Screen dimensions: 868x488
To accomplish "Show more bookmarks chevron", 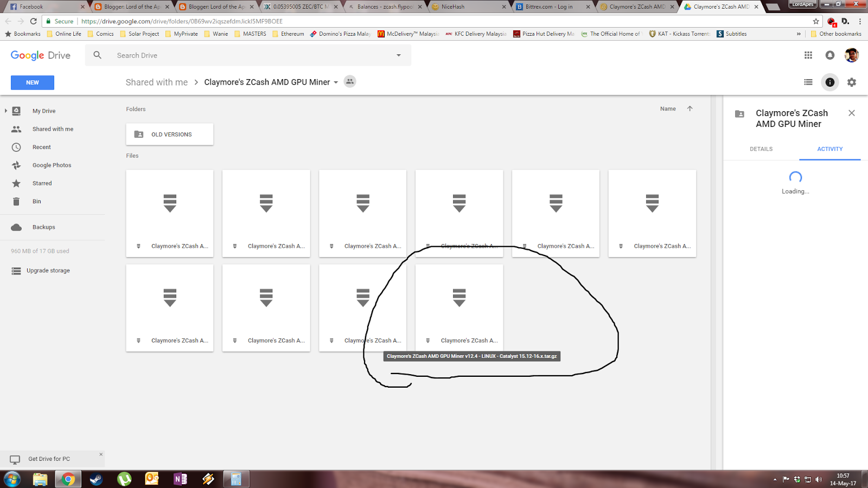I will pos(799,34).
